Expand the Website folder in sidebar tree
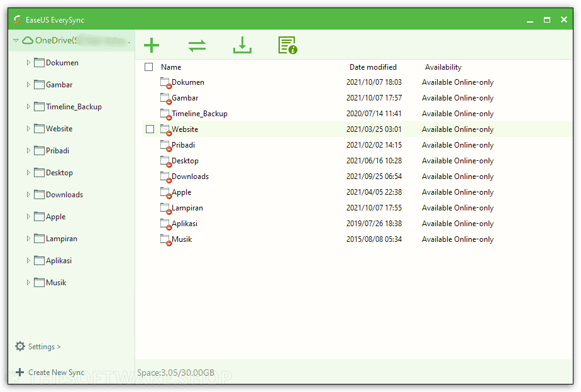The height and width of the screenshot is (392, 581). tap(28, 129)
